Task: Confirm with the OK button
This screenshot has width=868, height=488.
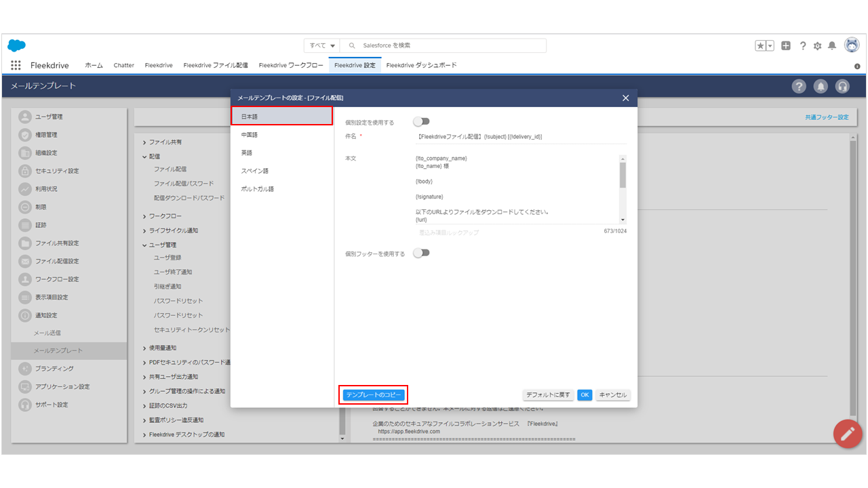Action: [x=585, y=394]
